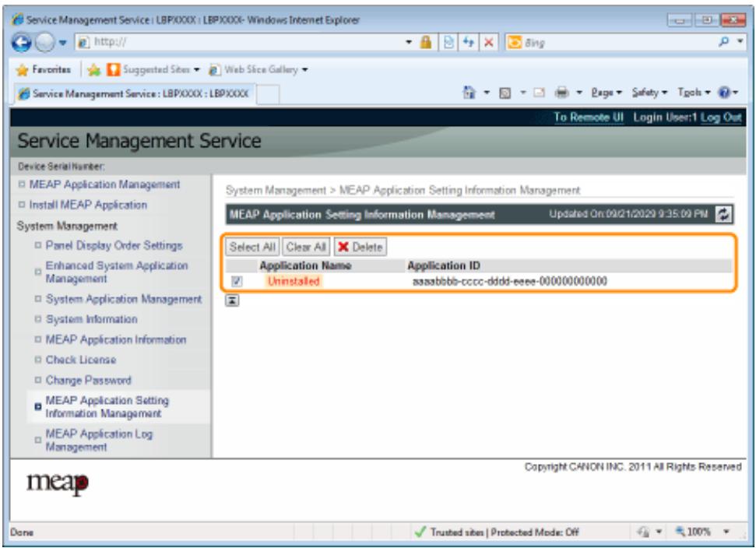Open System Application Management link
The image size is (756, 548).
click(124, 299)
